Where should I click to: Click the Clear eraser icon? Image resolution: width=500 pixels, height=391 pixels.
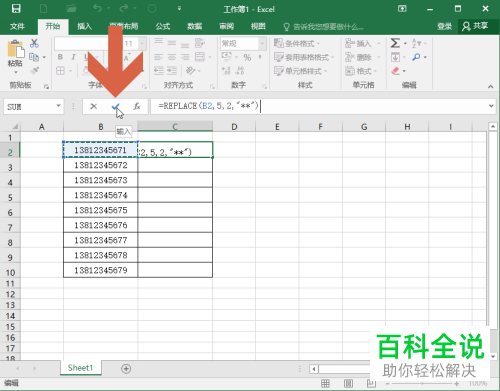395,71
